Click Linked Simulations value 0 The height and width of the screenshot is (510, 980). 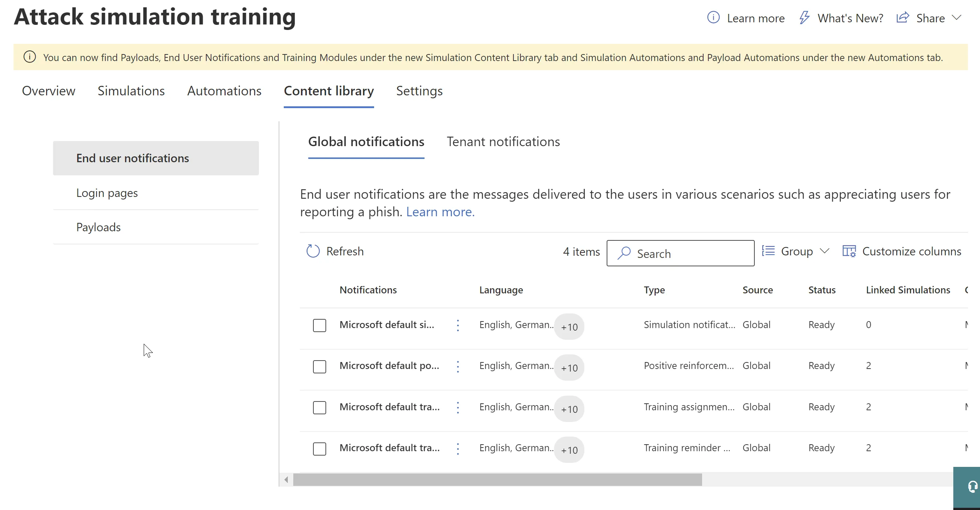pos(868,325)
